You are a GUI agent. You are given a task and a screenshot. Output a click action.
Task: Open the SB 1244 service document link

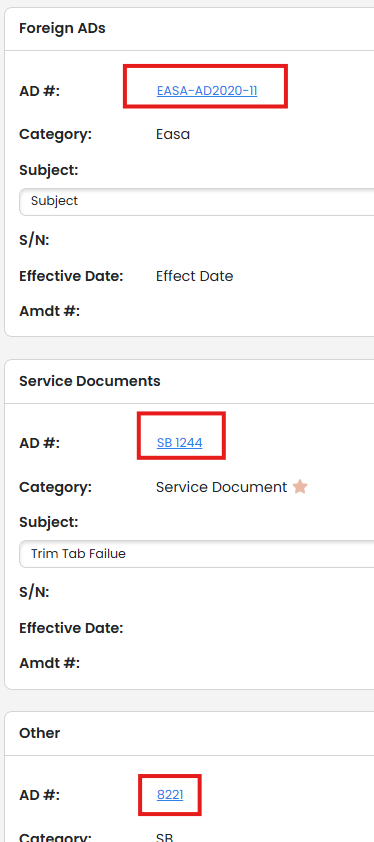tap(179, 443)
